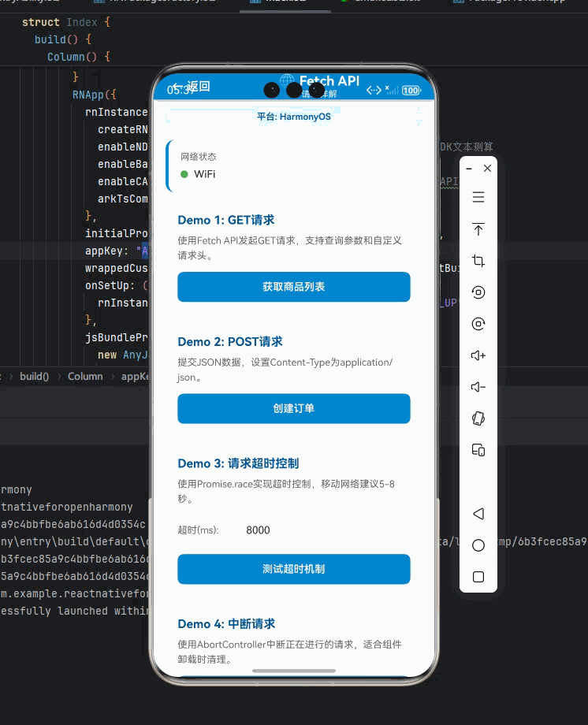Edit the 超时(ms) field showing 8000
The image size is (588, 725).
pos(259,530)
